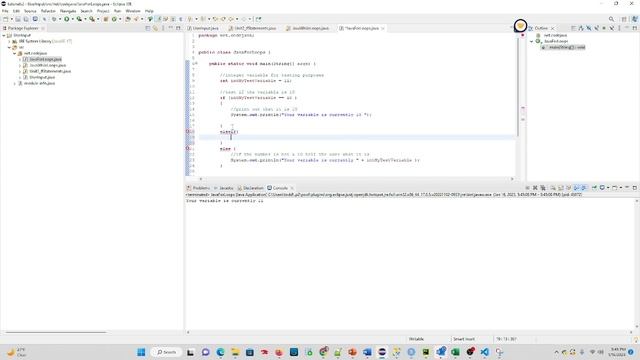Open the Navigate menu
Image resolution: width=640 pixels, height=360 pixels.
[x=68, y=11]
